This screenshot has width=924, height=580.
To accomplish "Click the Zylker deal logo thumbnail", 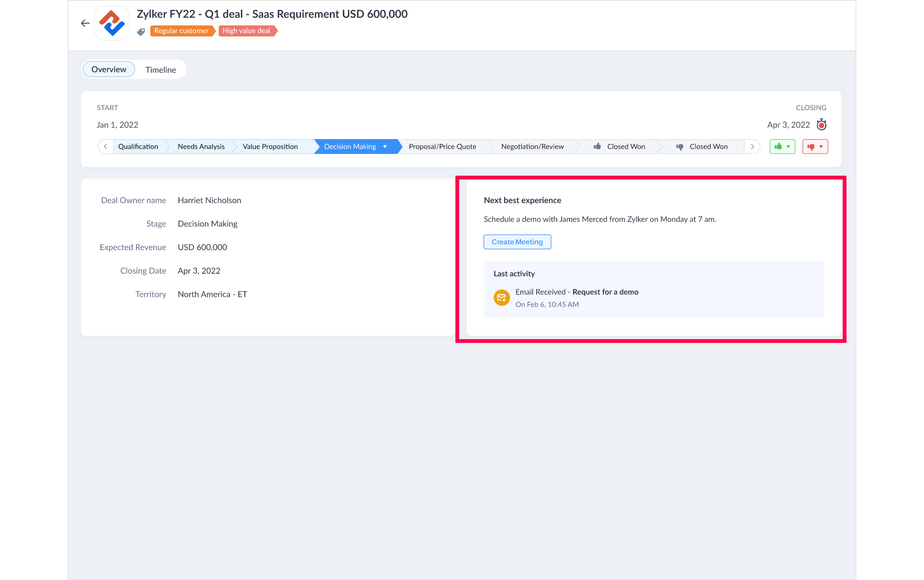I will pyautogui.click(x=112, y=23).
